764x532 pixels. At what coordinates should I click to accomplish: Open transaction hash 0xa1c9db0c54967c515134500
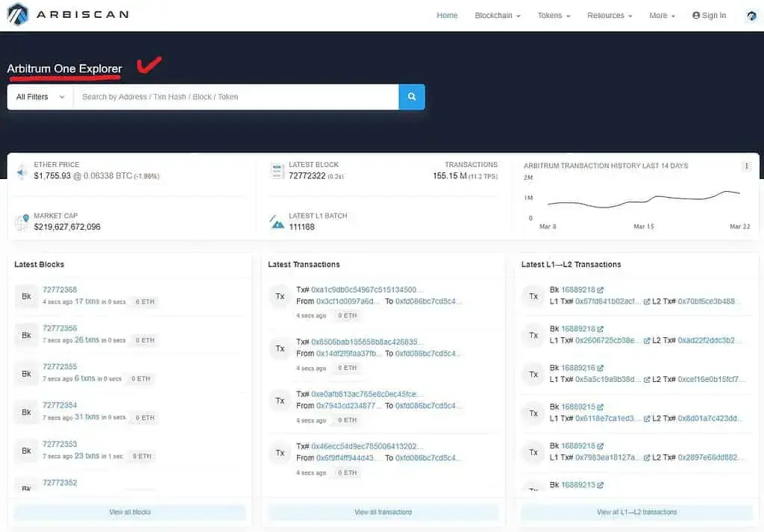click(367, 290)
